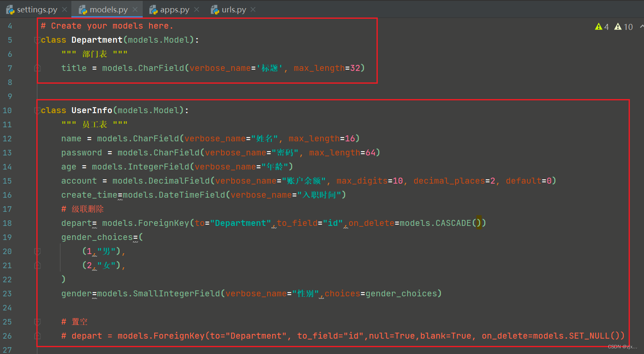Screen dimensions: 644x354
Task: Click the fold end marker on line 26
Action: coord(37,336)
